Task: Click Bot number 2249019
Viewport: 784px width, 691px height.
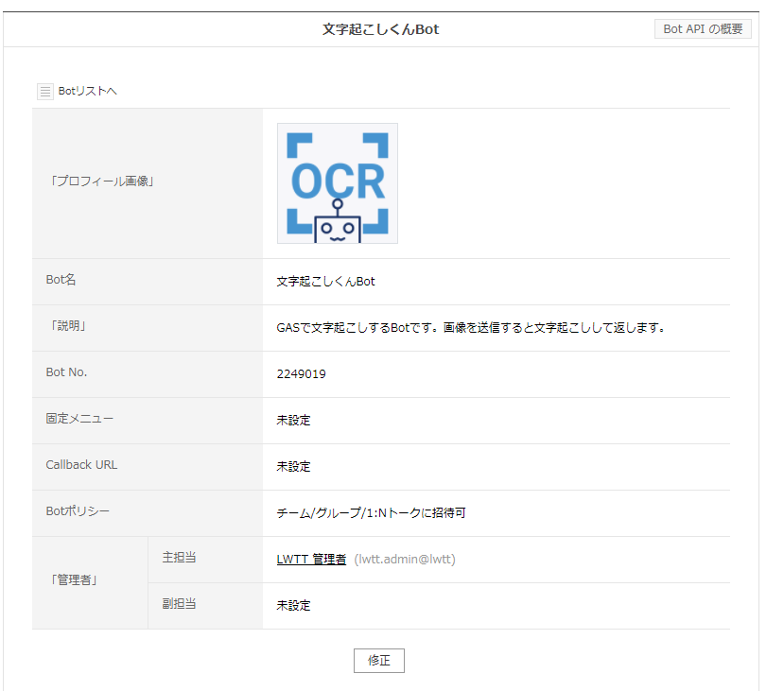Action: 301,374
